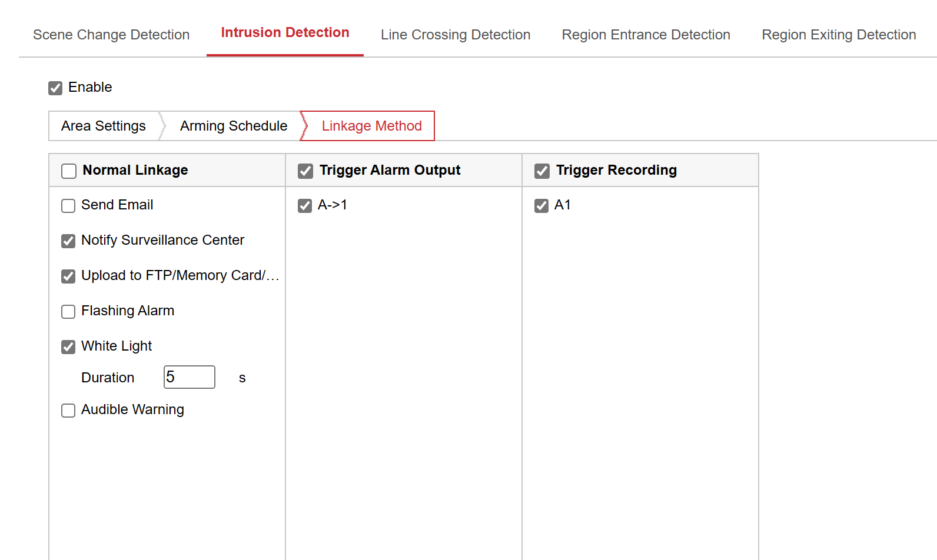The height and width of the screenshot is (560, 937).
Task: Enable the Send Email option
Action: [68, 206]
